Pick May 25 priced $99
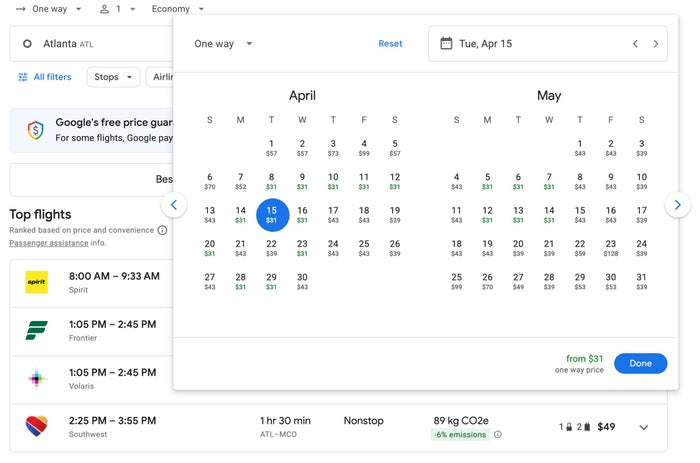 (456, 282)
